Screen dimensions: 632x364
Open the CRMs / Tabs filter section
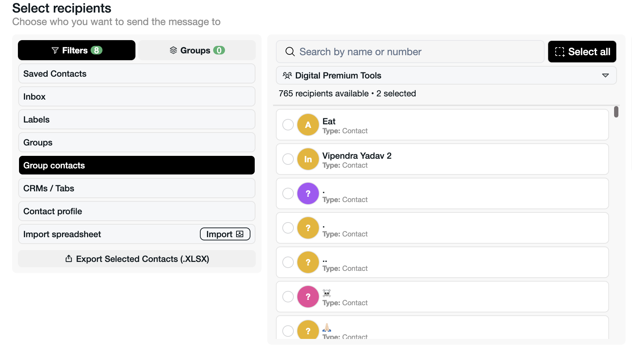pyautogui.click(x=137, y=188)
